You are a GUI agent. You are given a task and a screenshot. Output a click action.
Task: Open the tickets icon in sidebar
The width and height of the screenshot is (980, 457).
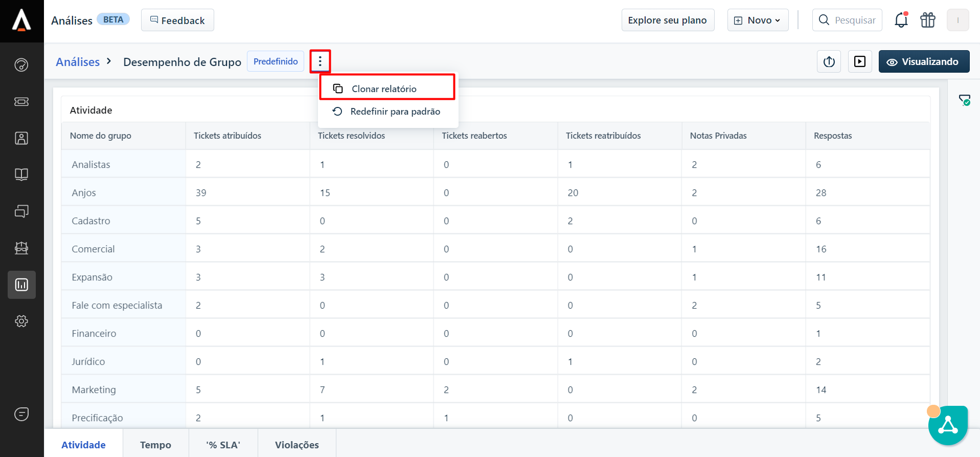[x=21, y=101]
